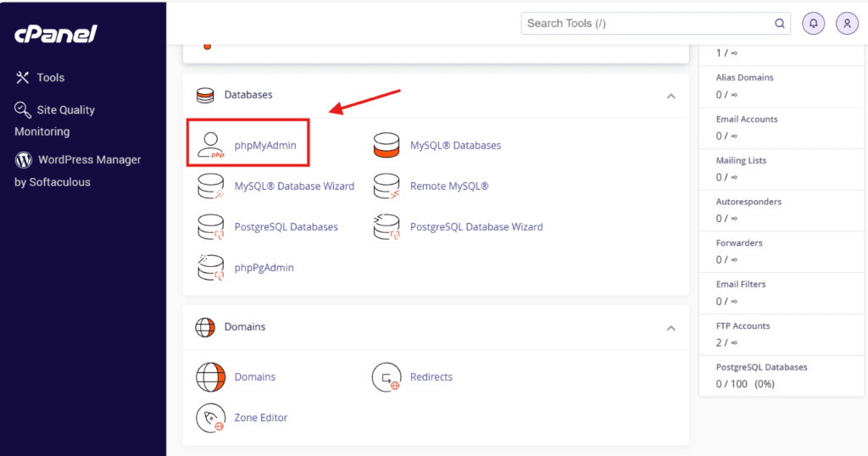Click the MySQL Database Wizard icon
868x456 pixels.
[211, 186]
